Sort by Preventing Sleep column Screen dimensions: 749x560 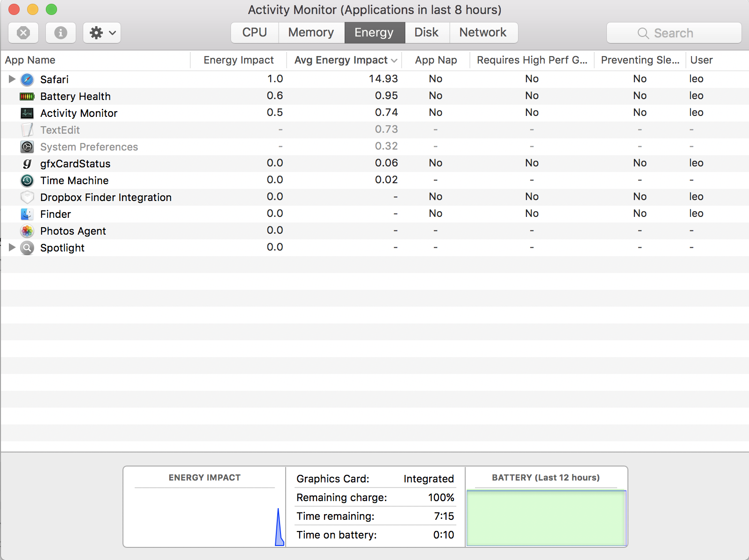[x=640, y=60]
